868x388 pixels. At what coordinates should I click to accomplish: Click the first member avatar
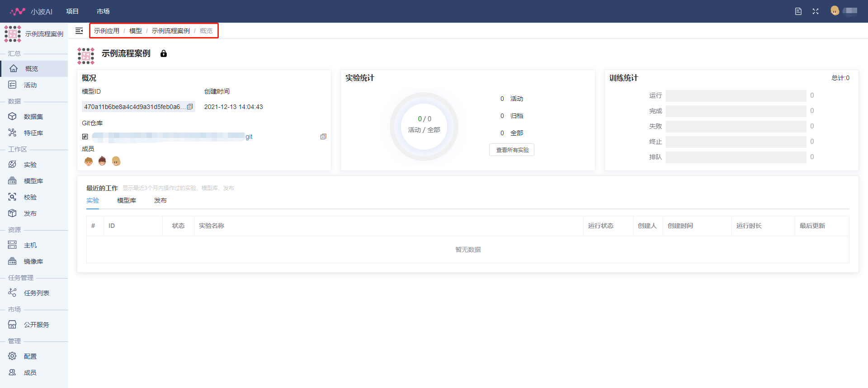coord(89,161)
